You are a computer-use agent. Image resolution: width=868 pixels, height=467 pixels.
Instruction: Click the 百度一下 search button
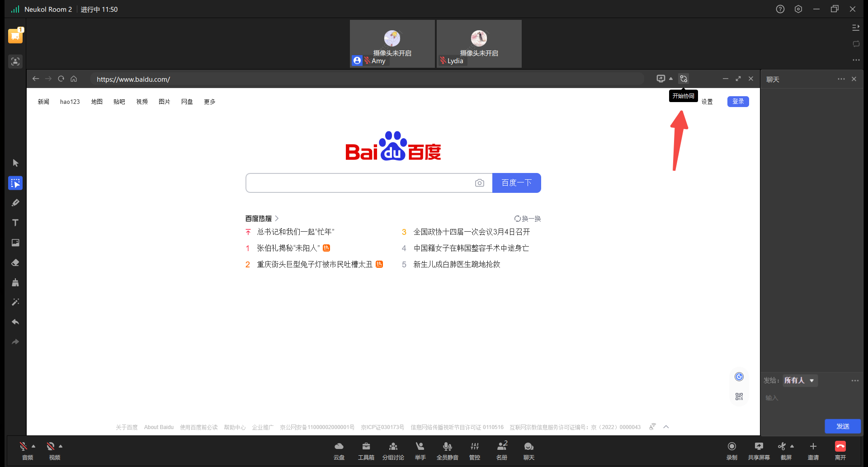pyautogui.click(x=517, y=183)
